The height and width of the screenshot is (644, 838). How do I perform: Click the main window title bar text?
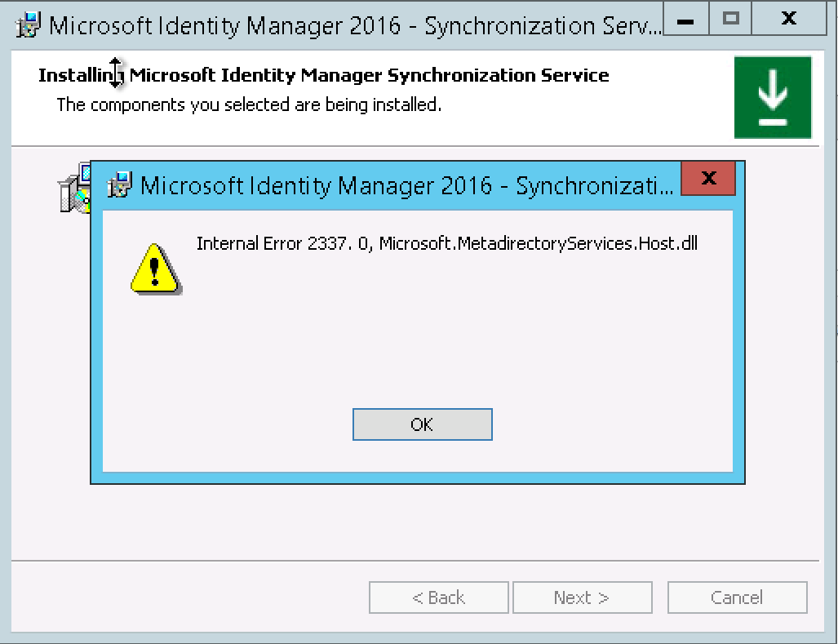(x=355, y=25)
